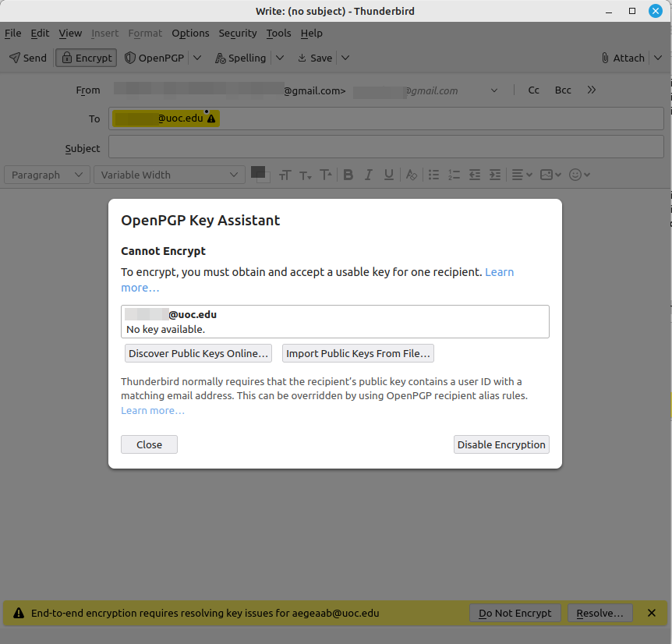Click the remove text styling icon

tap(412, 175)
